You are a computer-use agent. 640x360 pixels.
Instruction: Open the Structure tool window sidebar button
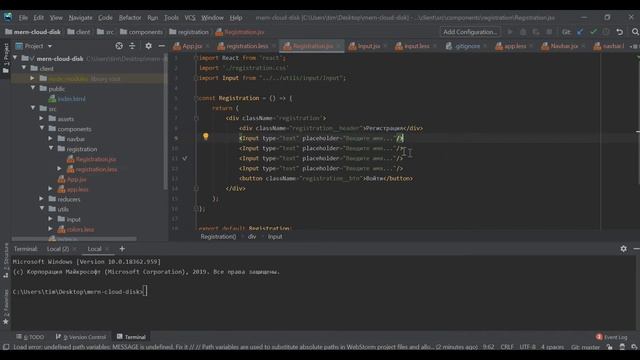click(6, 260)
